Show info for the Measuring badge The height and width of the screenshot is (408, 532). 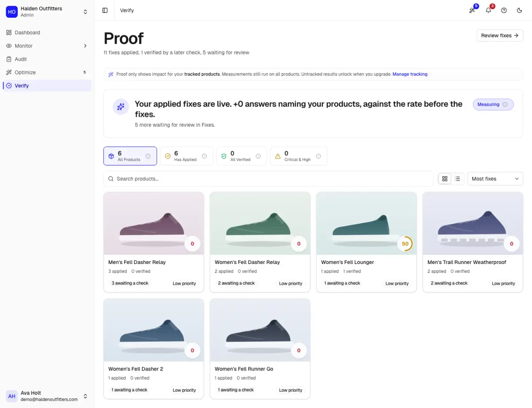(505, 105)
